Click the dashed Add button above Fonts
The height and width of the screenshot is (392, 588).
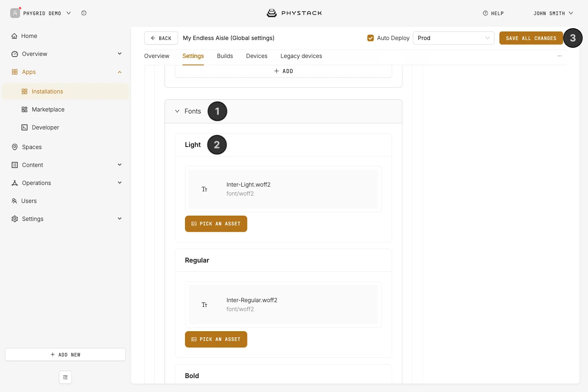pyautogui.click(x=283, y=71)
